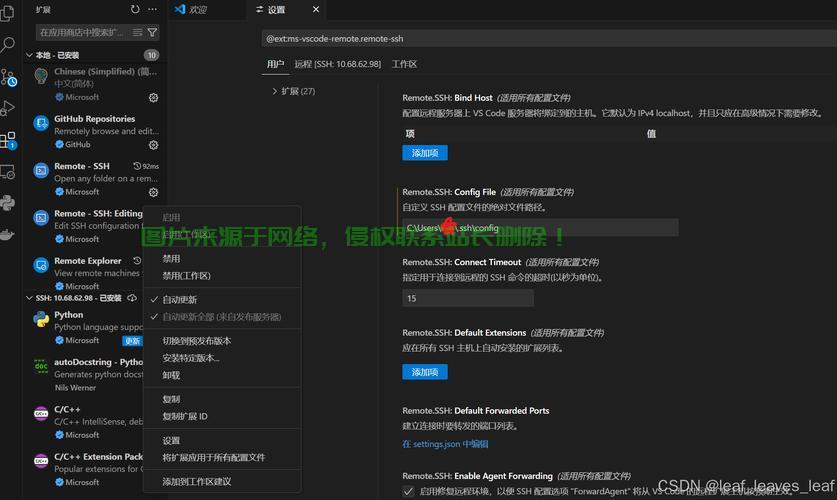This screenshot has width=837, height=500.
Task: Select the Remote - SSH: Editing extension title
Action: [x=98, y=213]
